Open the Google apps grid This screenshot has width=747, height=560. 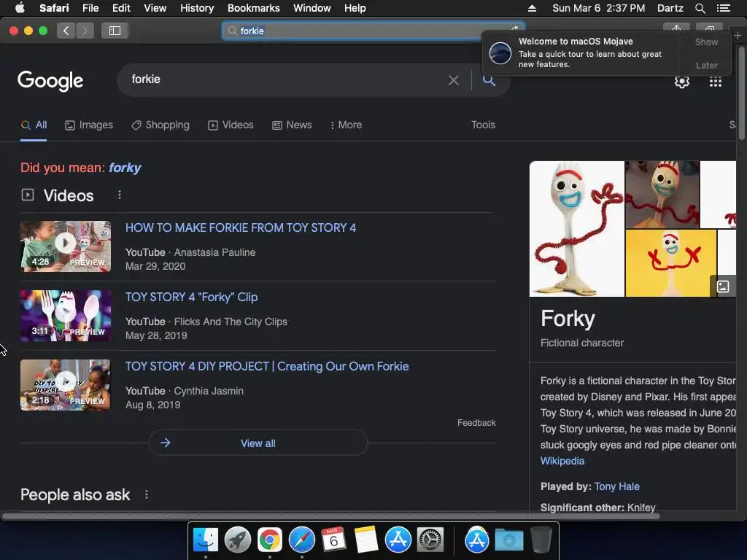tap(715, 82)
